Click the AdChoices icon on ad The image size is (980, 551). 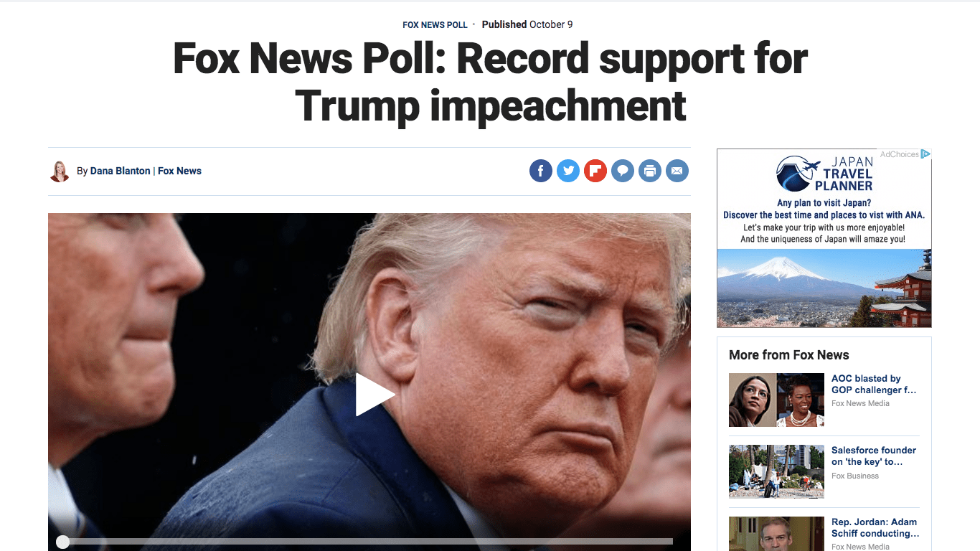925,154
